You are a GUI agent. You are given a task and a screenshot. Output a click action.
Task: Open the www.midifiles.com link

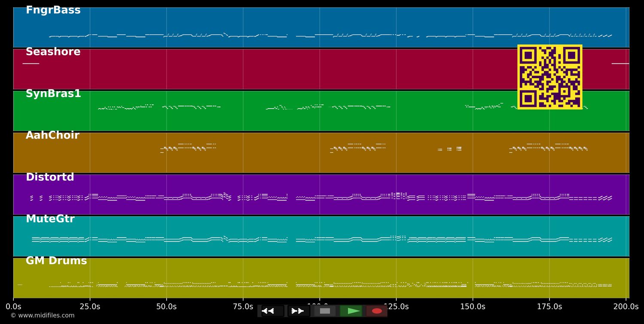pos(43,315)
